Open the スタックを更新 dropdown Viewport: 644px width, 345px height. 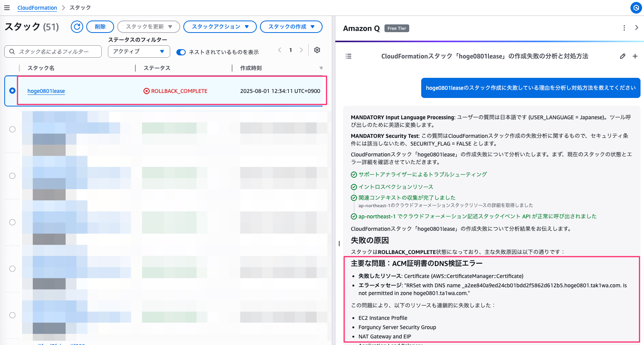(x=149, y=27)
